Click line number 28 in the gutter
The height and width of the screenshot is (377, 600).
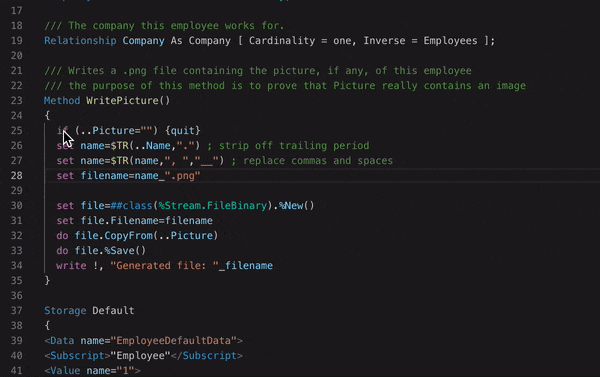[x=16, y=176]
